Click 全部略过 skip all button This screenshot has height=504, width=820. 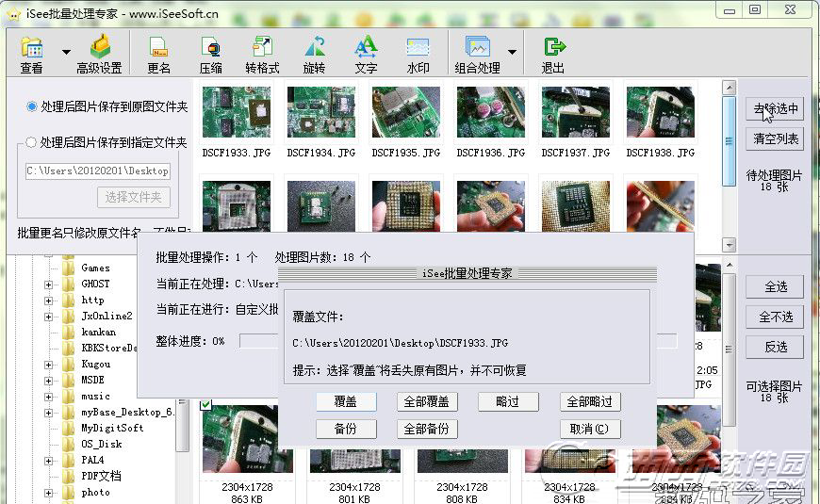click(x=590, y=401)
